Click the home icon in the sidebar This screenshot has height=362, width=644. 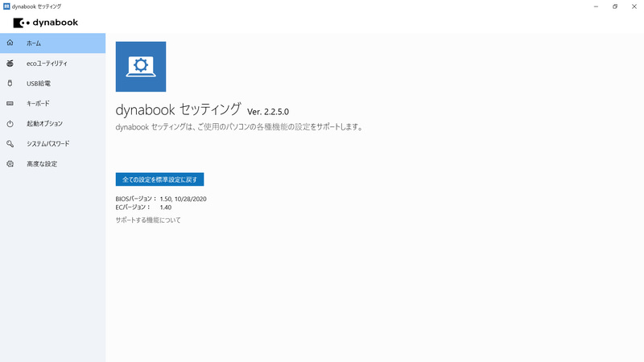click(x=10, y=43)
